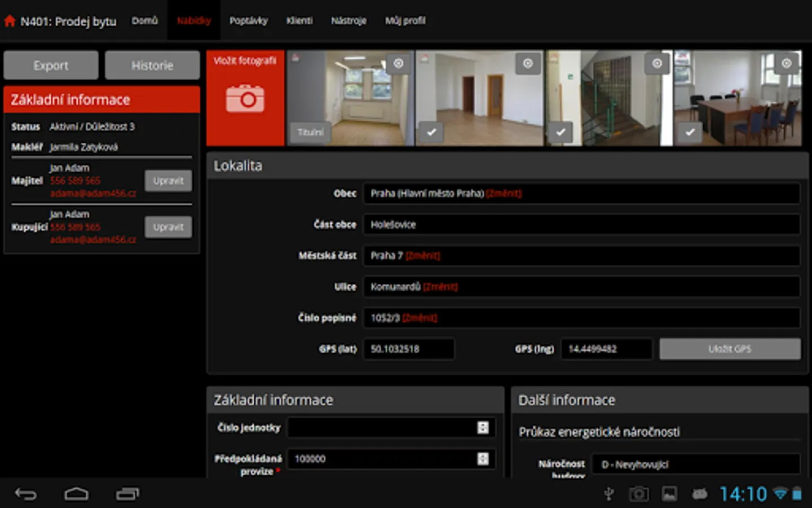Tap the Android back arrow
The width and height of the screenshot is (812, 508).
click(x=26, y=494)
